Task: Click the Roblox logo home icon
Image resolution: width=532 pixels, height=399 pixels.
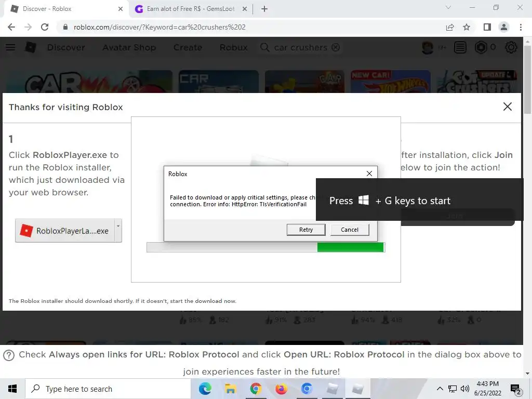Action: coord(30,47)
